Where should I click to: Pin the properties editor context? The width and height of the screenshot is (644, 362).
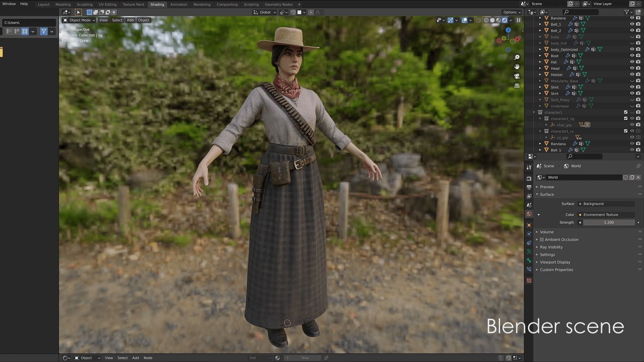tap(638, 166)
